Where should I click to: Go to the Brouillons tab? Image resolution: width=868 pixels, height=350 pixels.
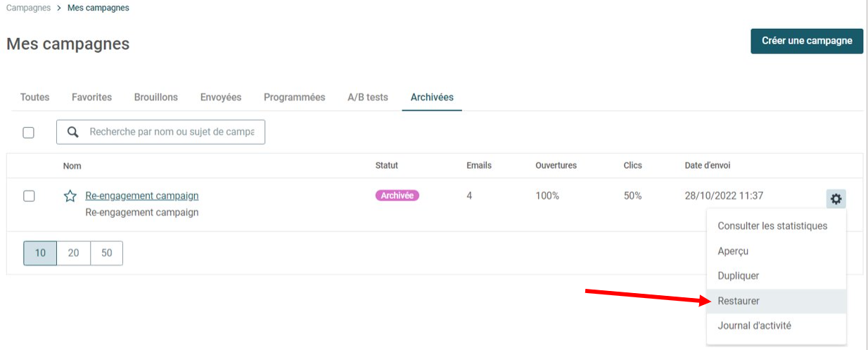156,97
